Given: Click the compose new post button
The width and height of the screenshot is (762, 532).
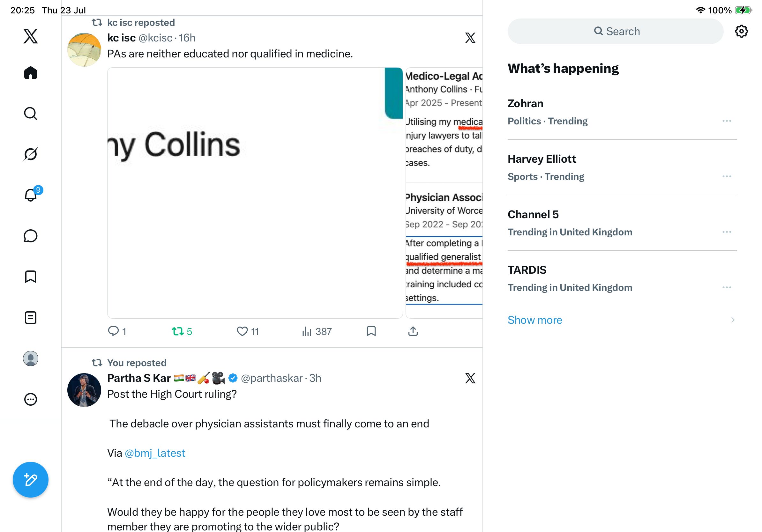Looking at the screenshot, I should coord(31,480).
